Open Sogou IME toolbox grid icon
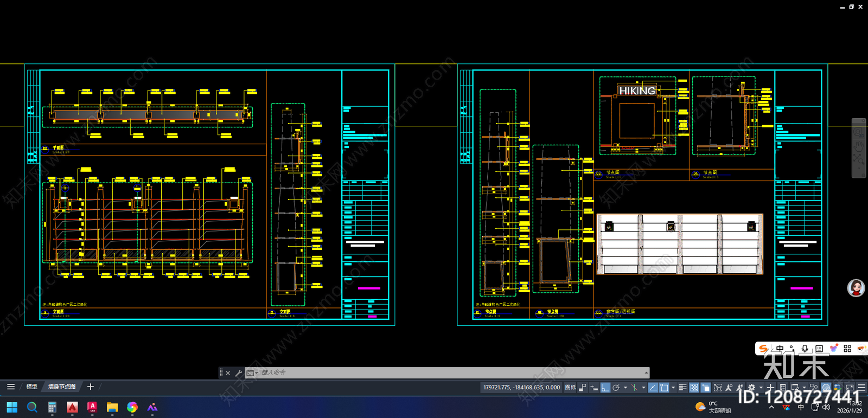This screenshot has width=868, height=418. coord(847,349)
